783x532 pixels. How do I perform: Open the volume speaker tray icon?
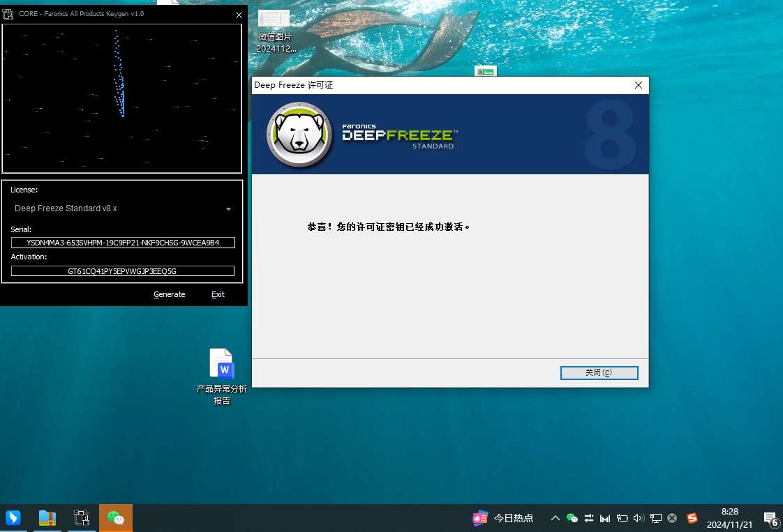click(x=639, y=518)
